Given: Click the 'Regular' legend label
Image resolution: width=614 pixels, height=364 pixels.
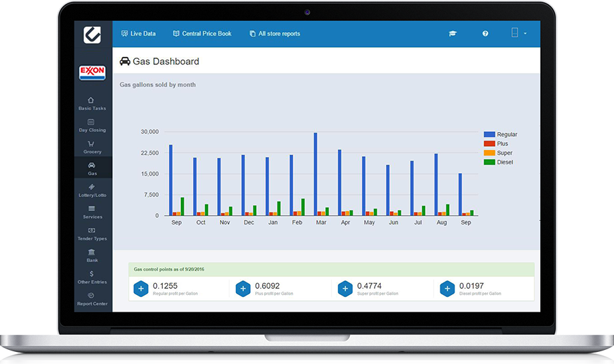Looking at the screenshot, I should pos(507,134).
